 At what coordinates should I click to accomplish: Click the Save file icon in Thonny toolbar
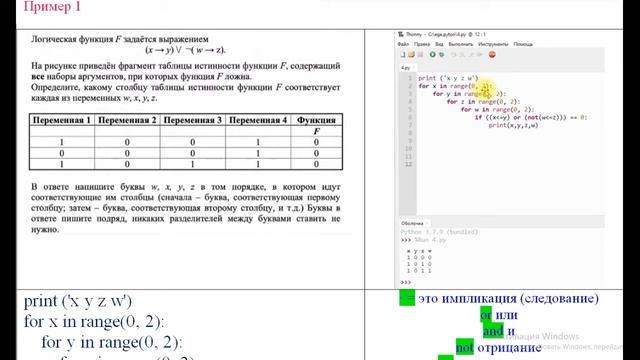(x=420, y=54)
